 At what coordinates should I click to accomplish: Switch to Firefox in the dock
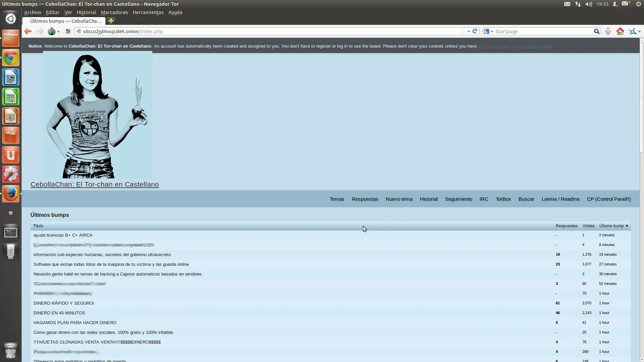[x=11, y=194]
